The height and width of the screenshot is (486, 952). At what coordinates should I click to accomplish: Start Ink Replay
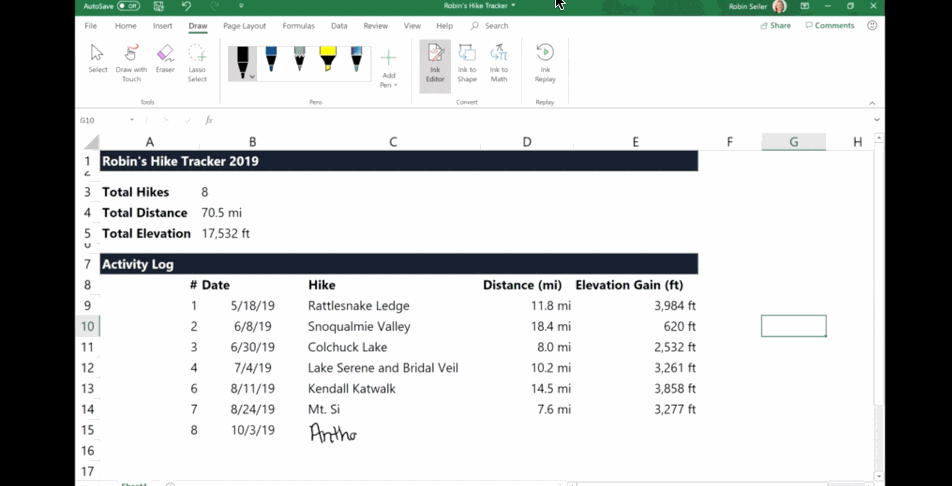pos(545,60)
